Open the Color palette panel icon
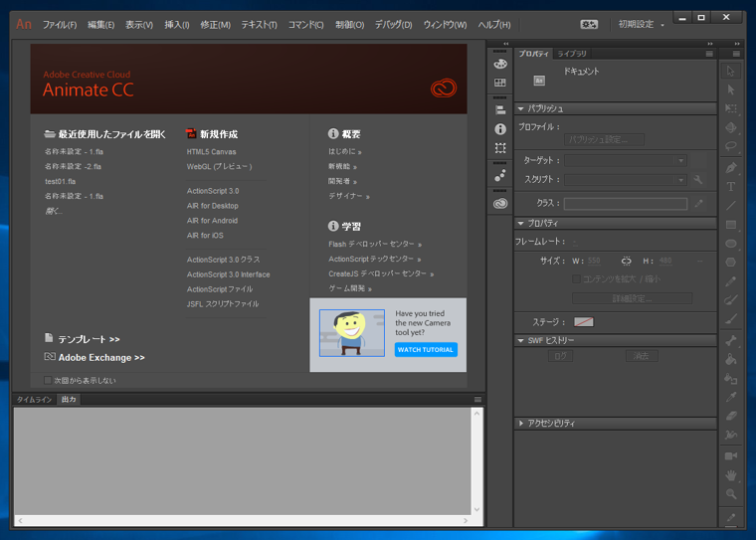The height and width of the screenshot is (540, 756). coord(500,64)
